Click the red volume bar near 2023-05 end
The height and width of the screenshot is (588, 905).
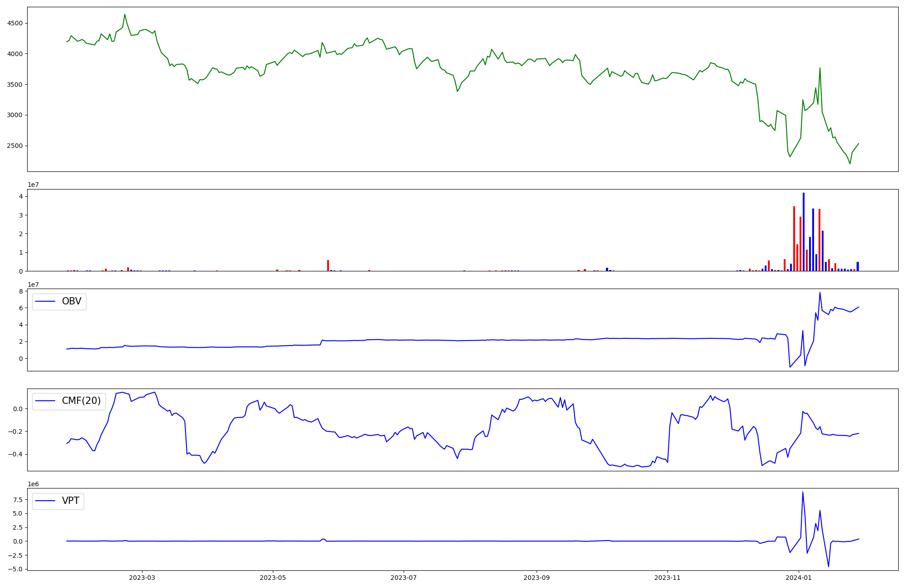(x=328, y=266)
